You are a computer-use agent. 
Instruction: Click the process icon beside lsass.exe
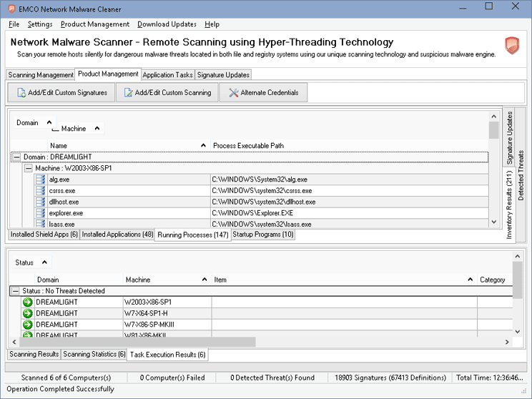click(41, 223)
